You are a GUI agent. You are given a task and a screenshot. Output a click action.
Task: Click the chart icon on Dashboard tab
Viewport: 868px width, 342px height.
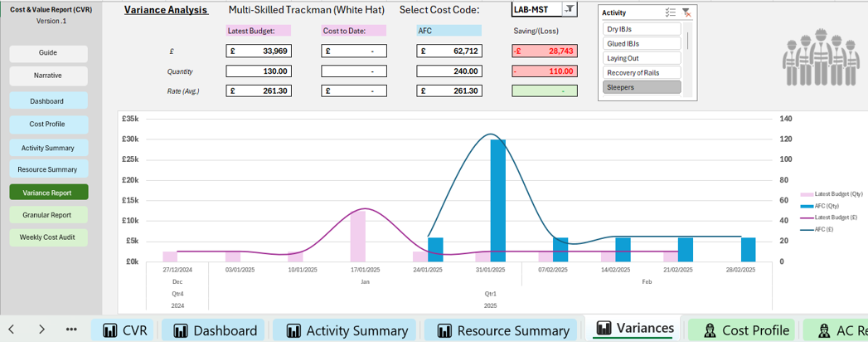[x=180, y=331]
